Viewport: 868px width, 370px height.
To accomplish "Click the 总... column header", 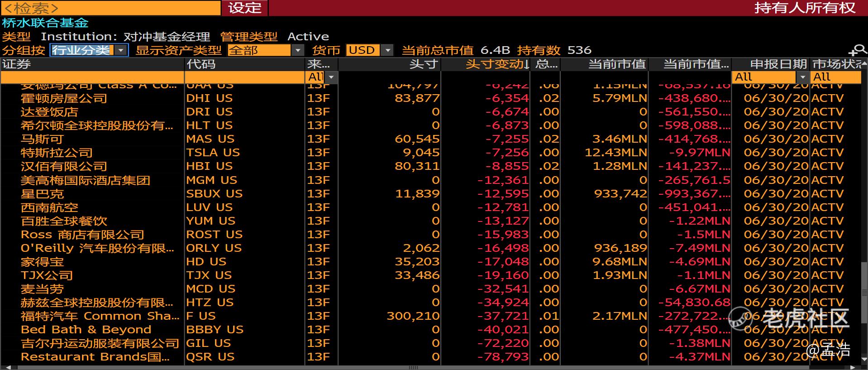I will pyautogui.click(x=545, y=64).
